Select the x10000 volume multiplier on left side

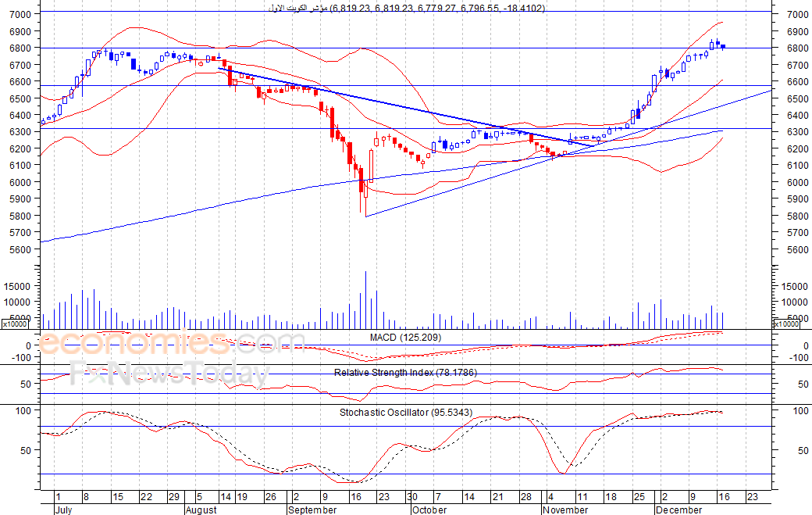pyautogui.click(x=15, y=324)
